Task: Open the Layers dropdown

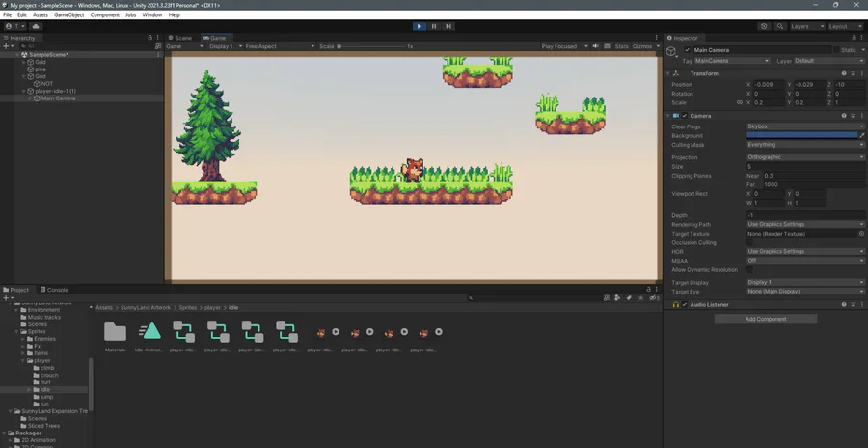Action: click(806, 26)
